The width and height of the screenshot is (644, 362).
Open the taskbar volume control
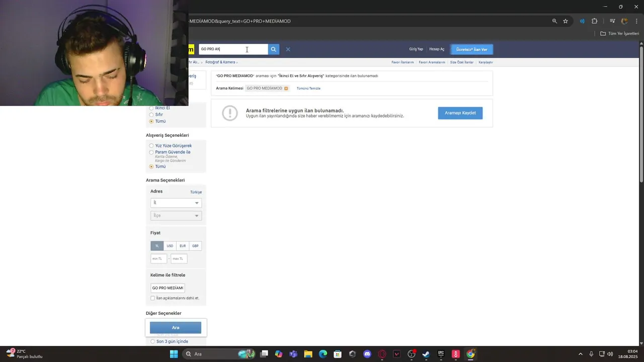610,354
